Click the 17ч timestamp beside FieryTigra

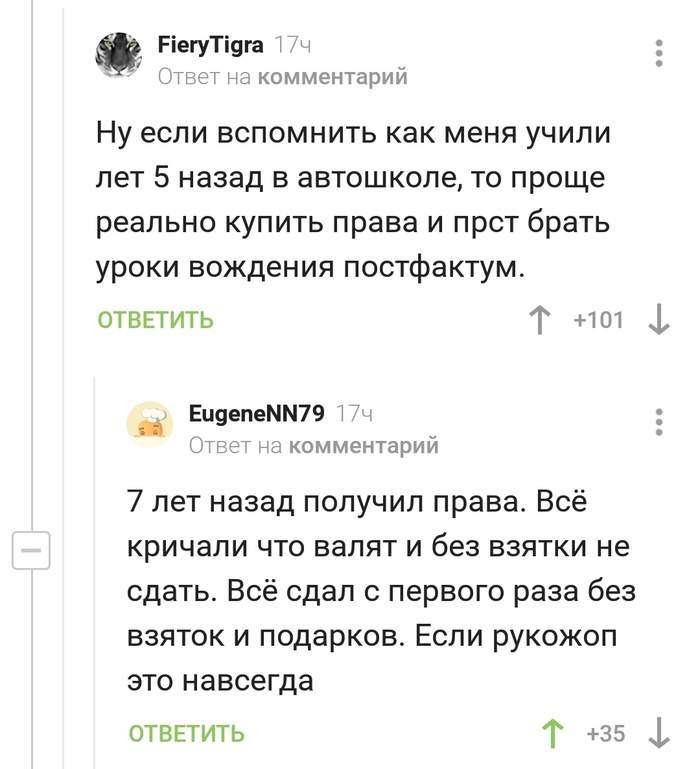pyautogui.click(x=293, y=44)
